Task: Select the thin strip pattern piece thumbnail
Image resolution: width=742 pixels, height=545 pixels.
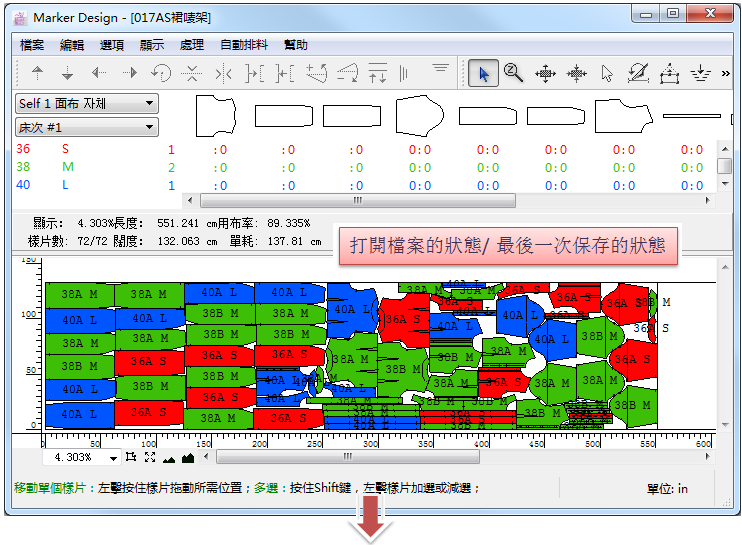Action: tap(692, 115)
